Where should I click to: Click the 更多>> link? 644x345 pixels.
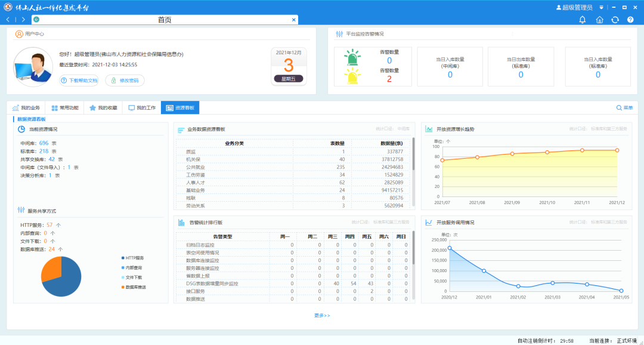tap(322, 315)
